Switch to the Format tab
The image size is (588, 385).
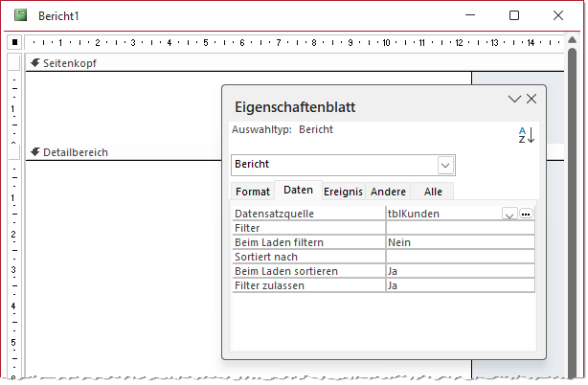point(253,192)
